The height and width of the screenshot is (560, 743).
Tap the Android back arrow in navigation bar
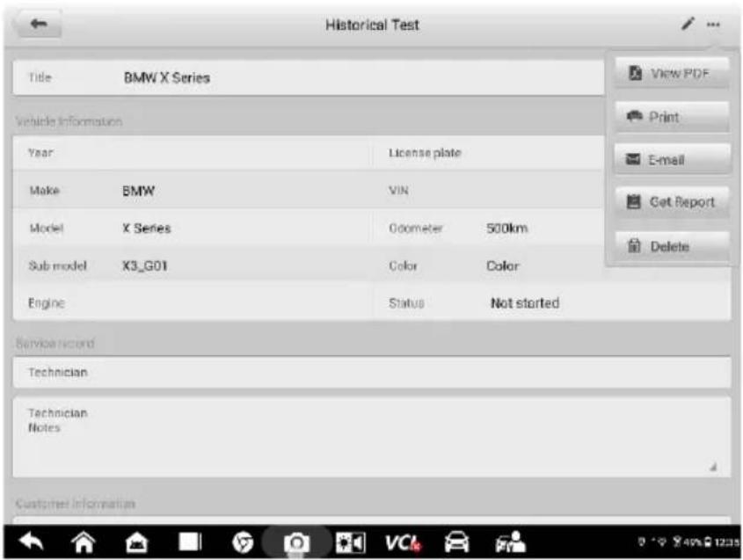pos(31,542)
